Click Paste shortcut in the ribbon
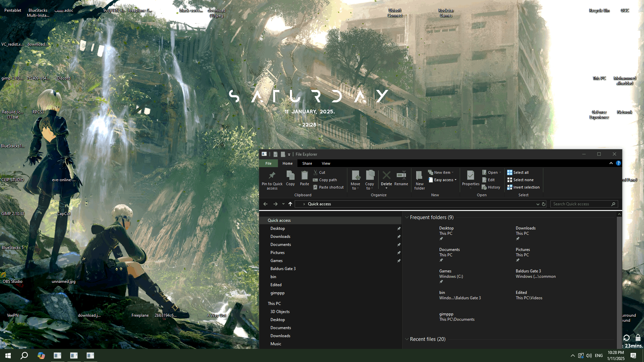The width and height of the screenshot is (644, 362). [x=328, y=187]
